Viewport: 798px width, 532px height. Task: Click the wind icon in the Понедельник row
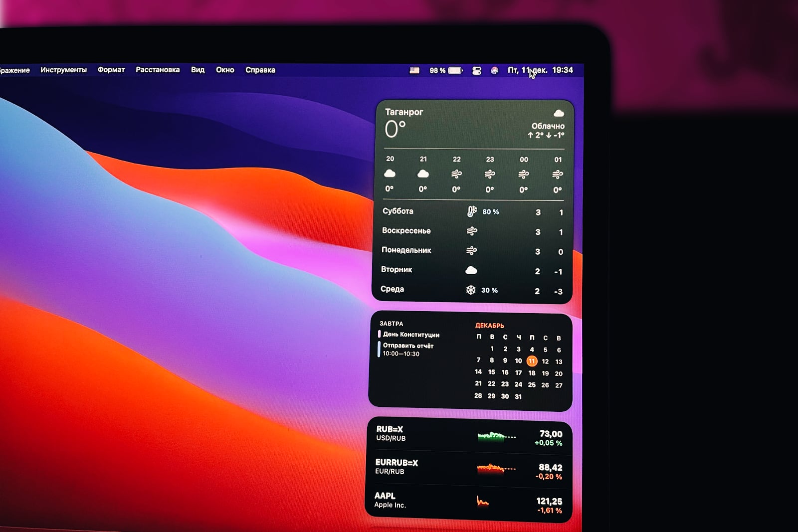coord(471,250)
